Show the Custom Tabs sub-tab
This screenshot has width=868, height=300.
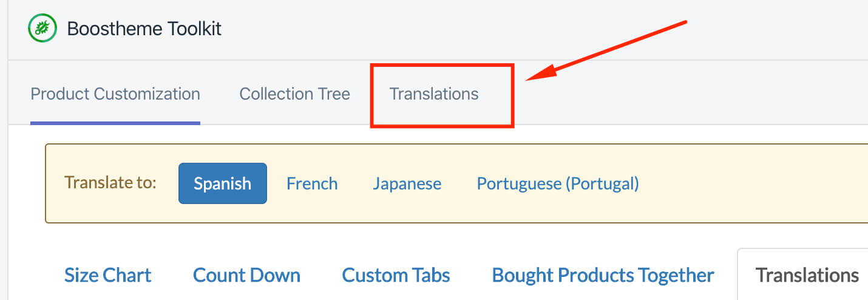tap(396, 275)
